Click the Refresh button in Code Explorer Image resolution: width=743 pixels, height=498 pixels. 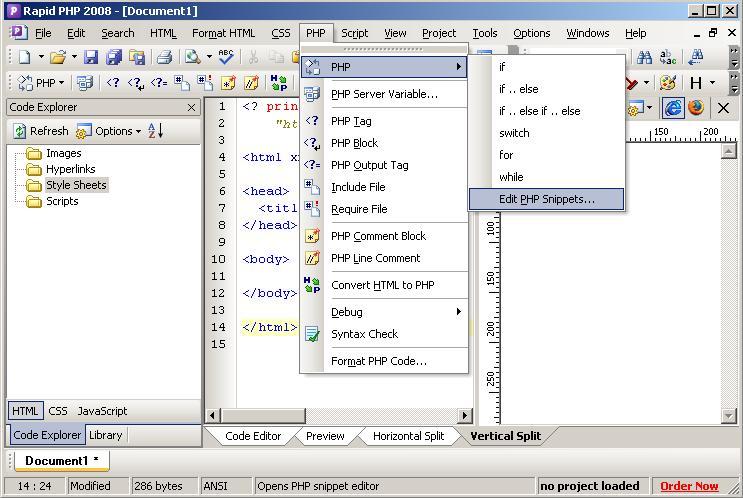(x=41, y=131)
